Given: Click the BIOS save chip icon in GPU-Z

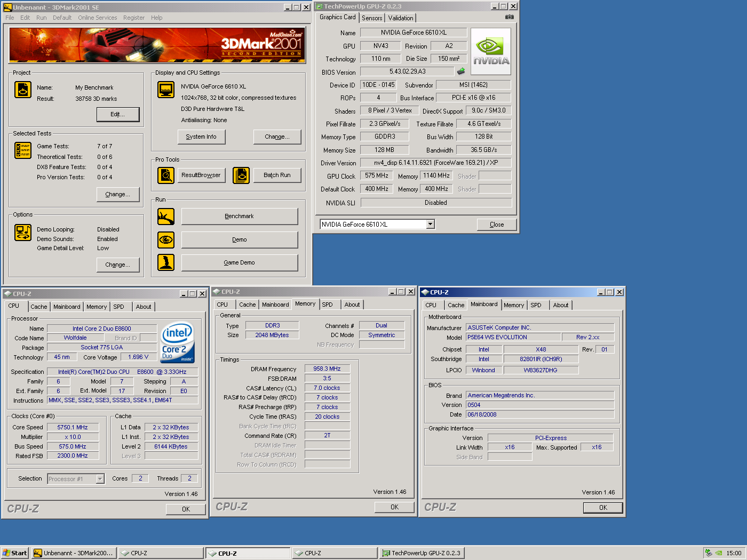Looking at the screenshot, I should point(461,71).
